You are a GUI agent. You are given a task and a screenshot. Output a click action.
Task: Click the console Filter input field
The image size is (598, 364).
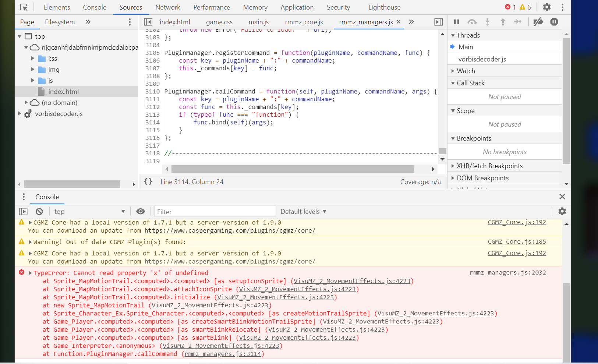215,212
